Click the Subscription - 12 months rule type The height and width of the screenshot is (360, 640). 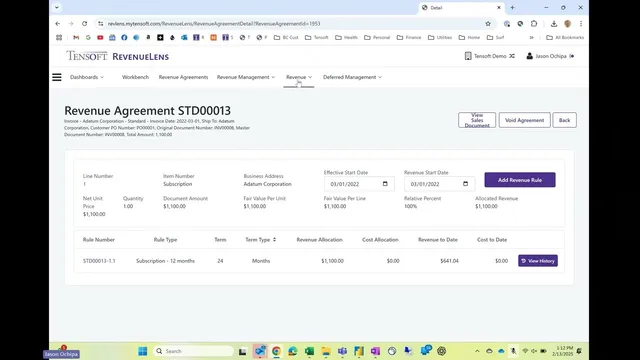165,261
